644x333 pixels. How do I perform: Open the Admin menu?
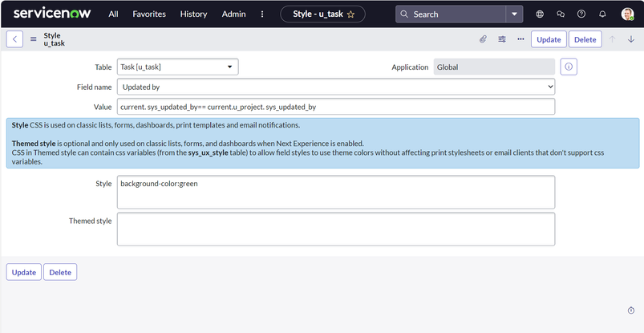[x=233, y=14]
